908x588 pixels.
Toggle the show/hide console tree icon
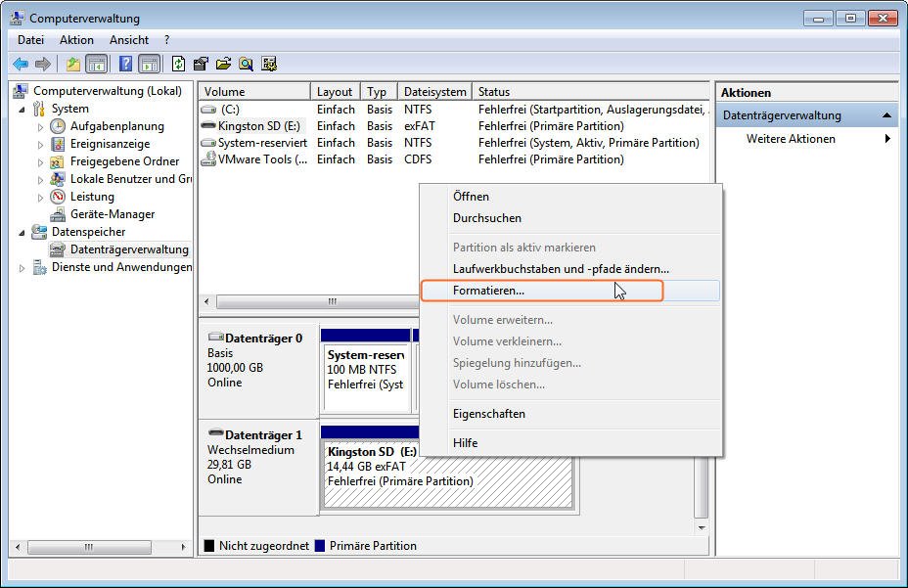tap(96, 64)
